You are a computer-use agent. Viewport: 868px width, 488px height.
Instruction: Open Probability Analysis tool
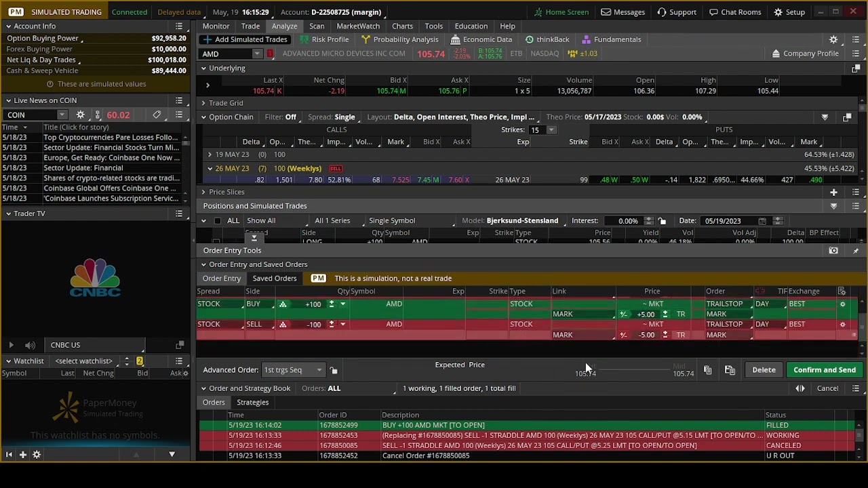click(399, 39)
